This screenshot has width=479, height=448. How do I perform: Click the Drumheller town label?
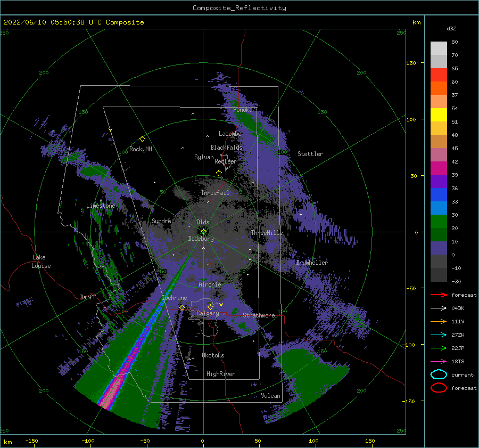311,263
